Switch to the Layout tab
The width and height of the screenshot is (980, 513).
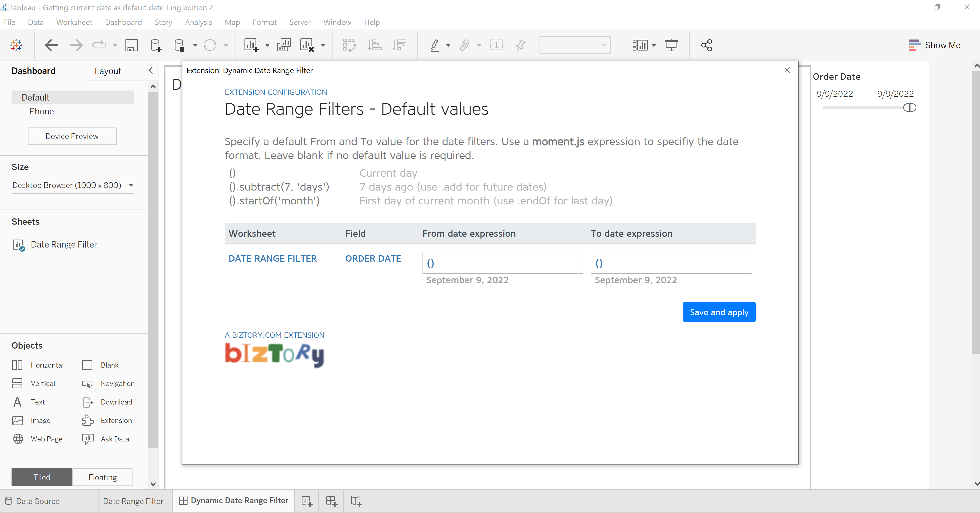tap(108, 71)
